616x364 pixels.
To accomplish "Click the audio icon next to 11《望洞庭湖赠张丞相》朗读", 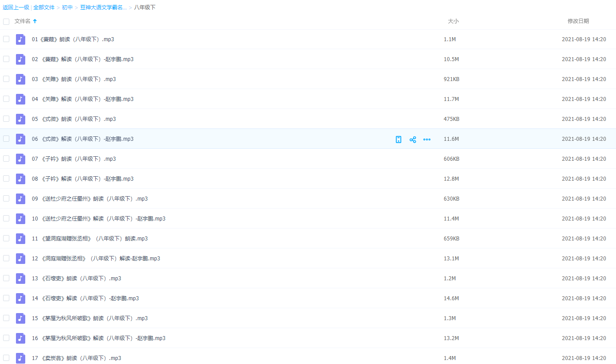I will click(x=20, y=239).
